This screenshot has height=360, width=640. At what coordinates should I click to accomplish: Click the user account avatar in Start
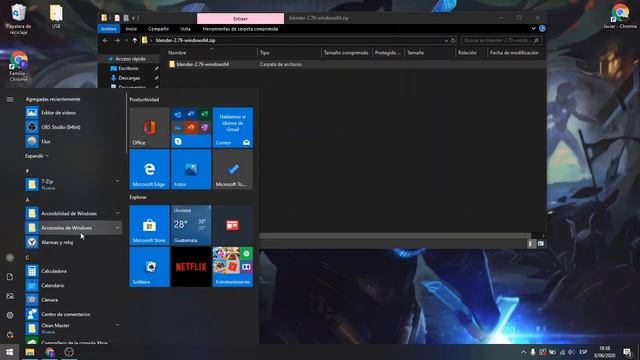click(x=10, y=258)
